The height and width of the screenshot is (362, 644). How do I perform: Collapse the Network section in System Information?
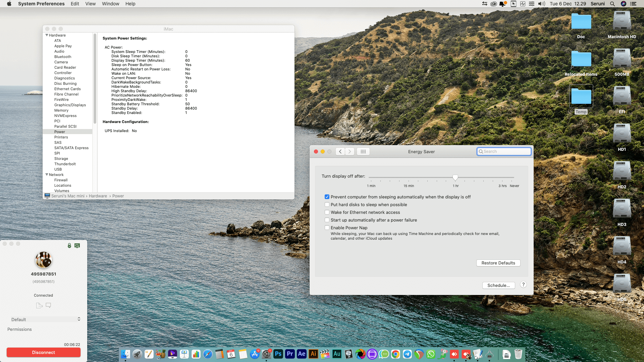click(47, 175)
